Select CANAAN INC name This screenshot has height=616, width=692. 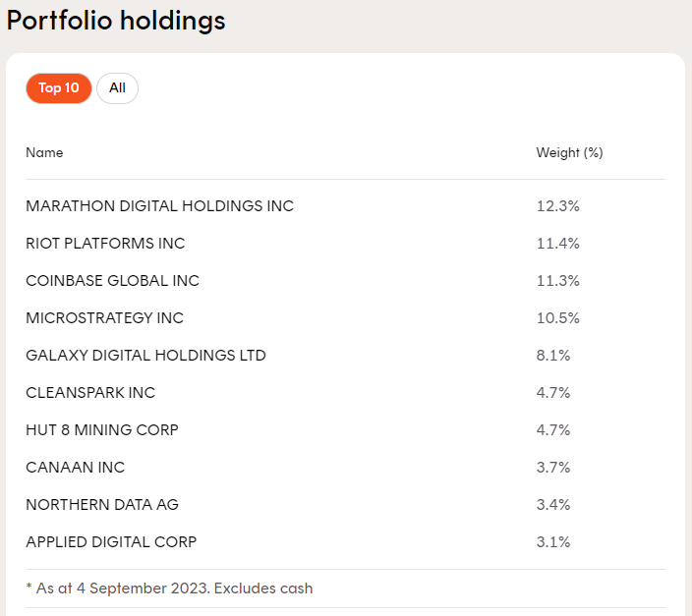[76, 468]
